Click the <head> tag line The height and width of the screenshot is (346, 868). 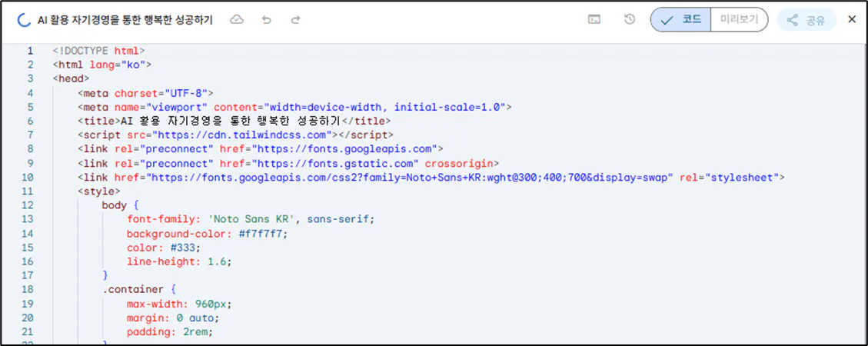point(71,78)
